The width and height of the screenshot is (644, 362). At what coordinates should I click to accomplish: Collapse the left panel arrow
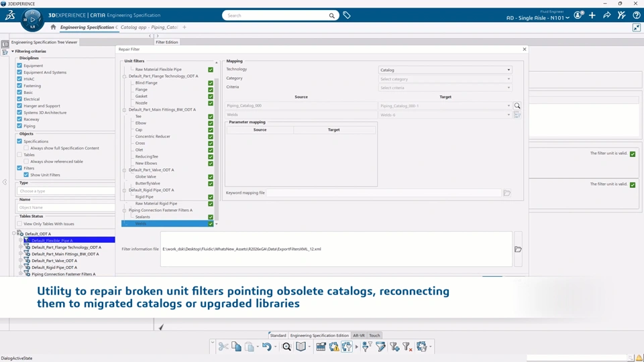tap(5, 182)
